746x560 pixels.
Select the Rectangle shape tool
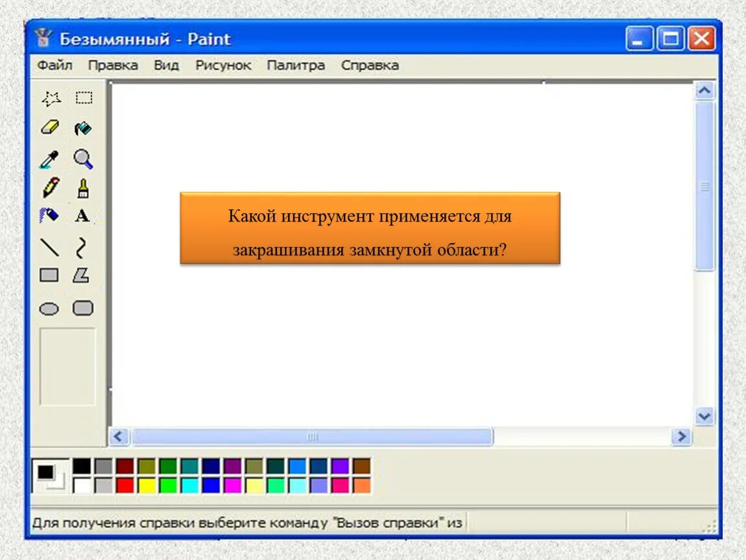49,275
